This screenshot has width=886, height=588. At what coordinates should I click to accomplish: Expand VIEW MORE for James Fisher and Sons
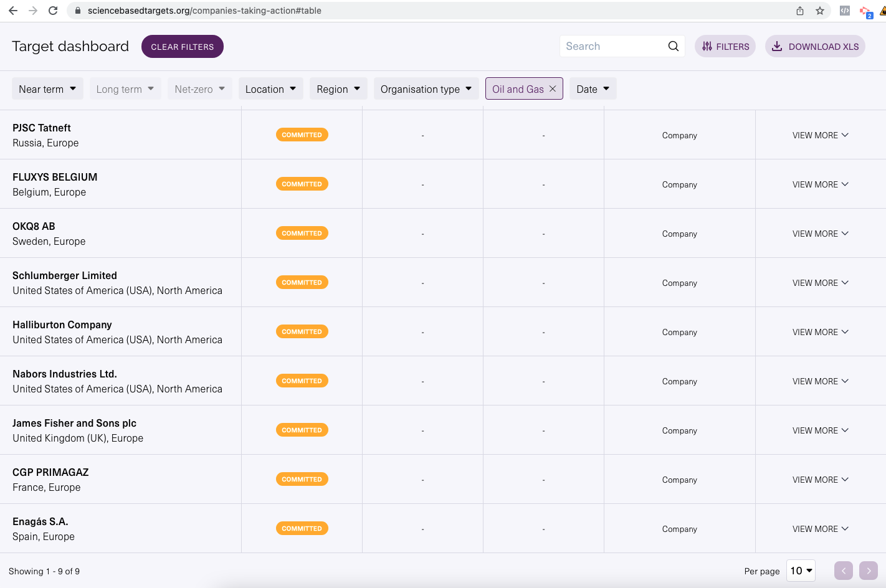pos(820,430)
